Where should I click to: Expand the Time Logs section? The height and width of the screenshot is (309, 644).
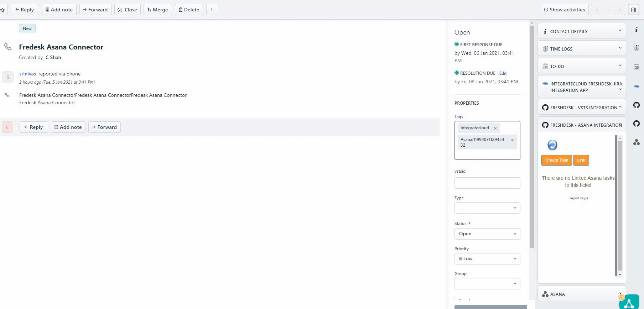tap(582, 48)
